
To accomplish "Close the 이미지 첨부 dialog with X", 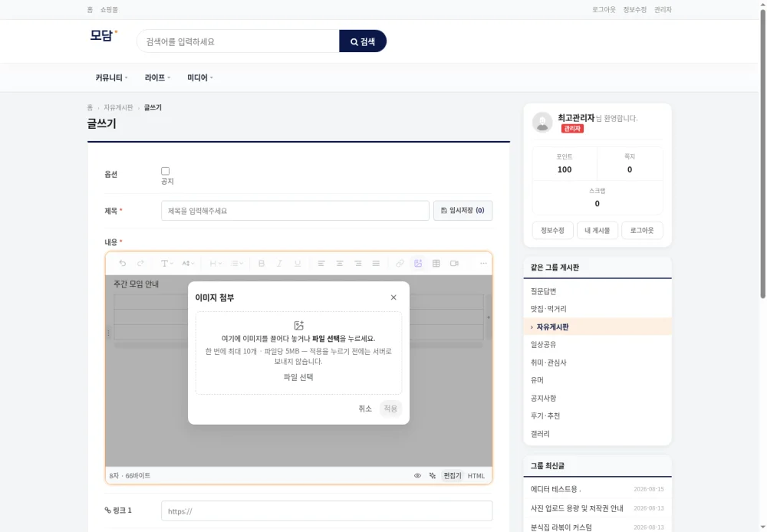I will click(x=393, y=297).
